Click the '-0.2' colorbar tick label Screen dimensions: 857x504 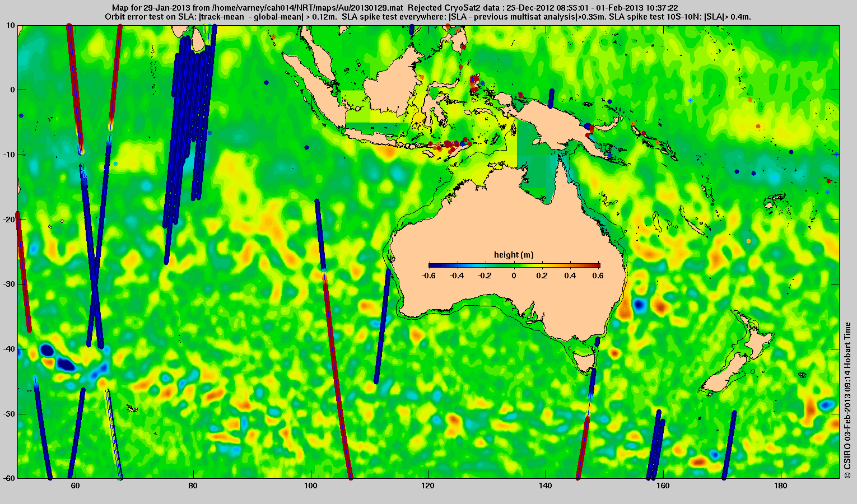click(x=486, y=276)
